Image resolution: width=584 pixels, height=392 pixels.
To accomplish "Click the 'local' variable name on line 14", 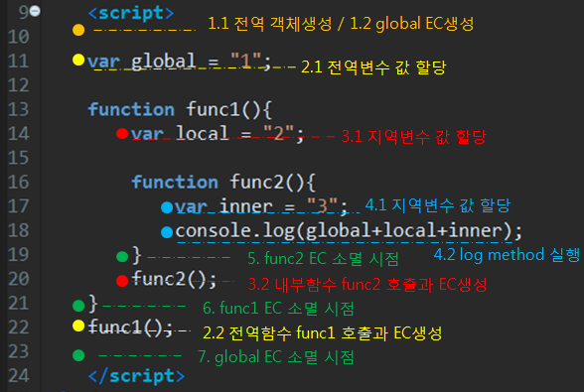I will pyautogui.click(x=203, y=134).
